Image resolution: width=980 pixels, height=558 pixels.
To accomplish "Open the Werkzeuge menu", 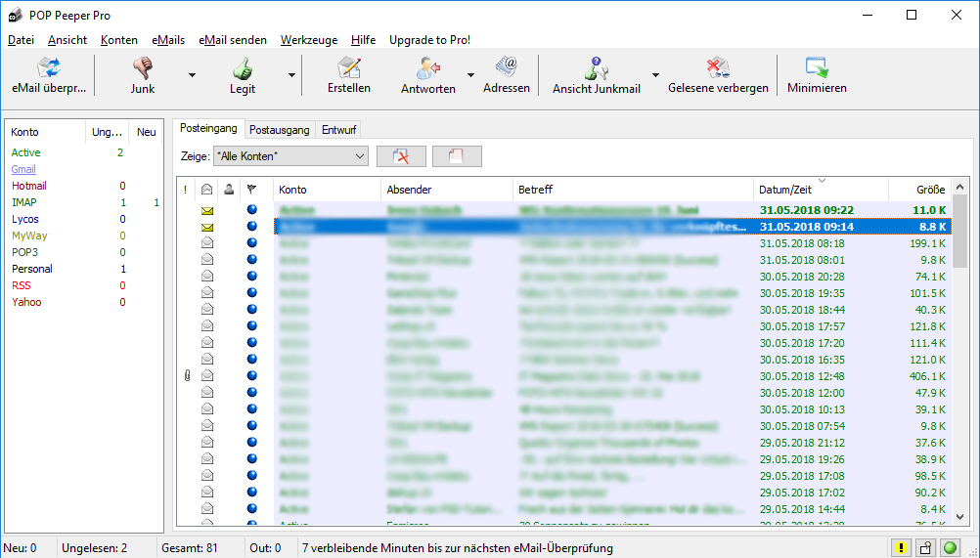I will [309, 40].
